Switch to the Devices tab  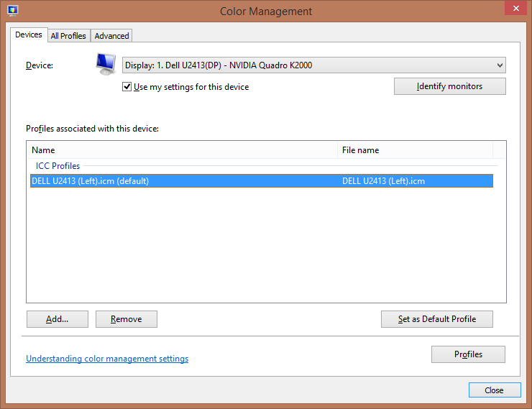(29, 35)
